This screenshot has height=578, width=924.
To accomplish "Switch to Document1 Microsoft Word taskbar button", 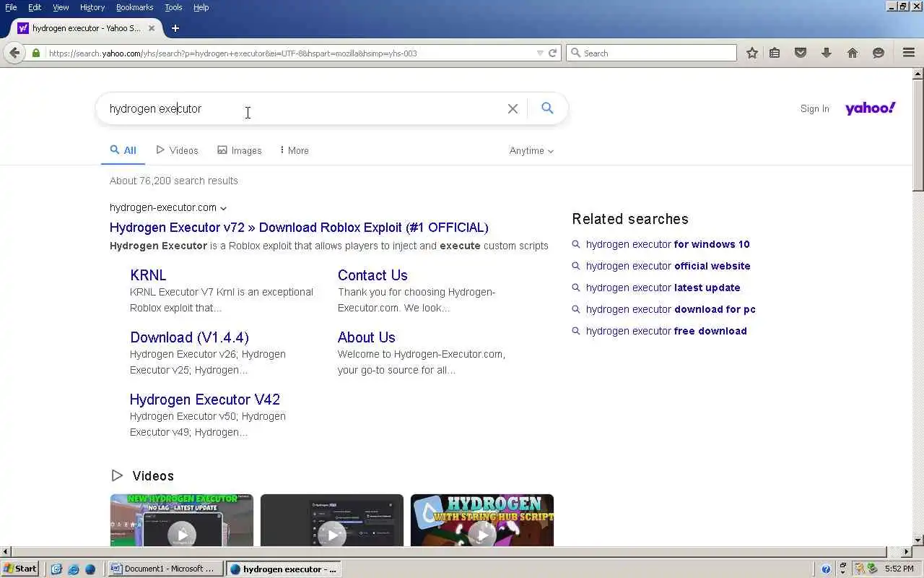I will pos(165,569).
